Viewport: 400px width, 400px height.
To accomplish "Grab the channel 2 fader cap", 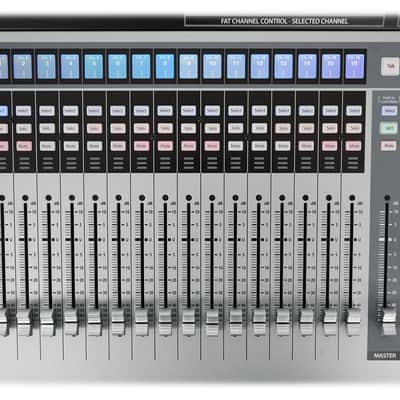I will click(25, 322).
